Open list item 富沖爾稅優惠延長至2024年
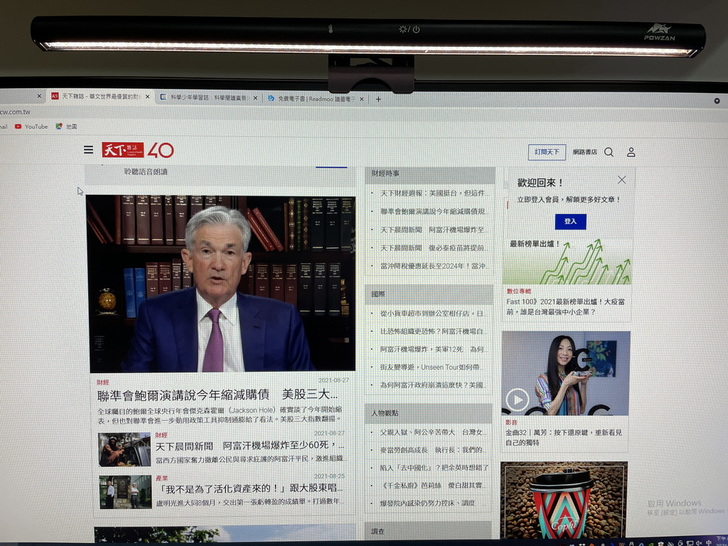Viewport: 728px width, 546px height. [433, 266]
